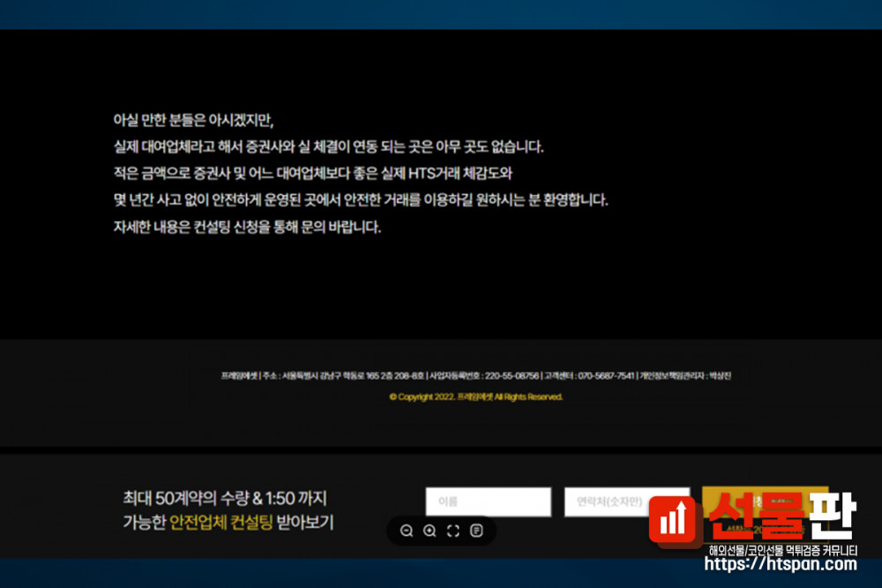Click the 자세한 내용은 컨설팅 신청 sentence
The width and height of the screenshot is (882, 588).
click(x=247, y=227)
